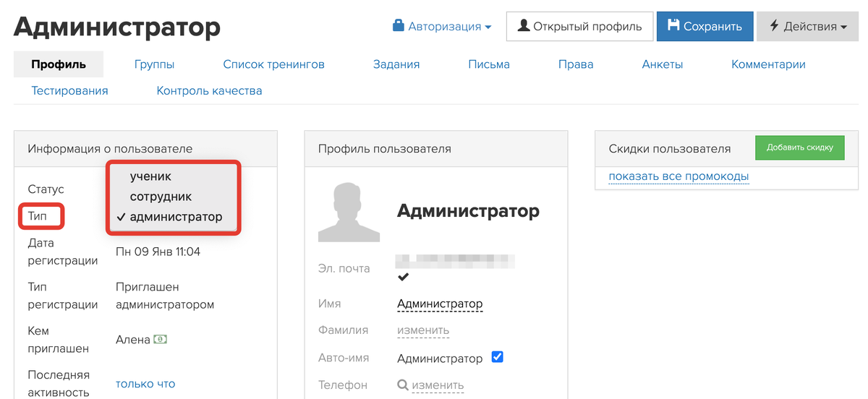Click the registration date Пн 09 Янв 11:04
Viewport: 868px width, 399px height.
158,252
